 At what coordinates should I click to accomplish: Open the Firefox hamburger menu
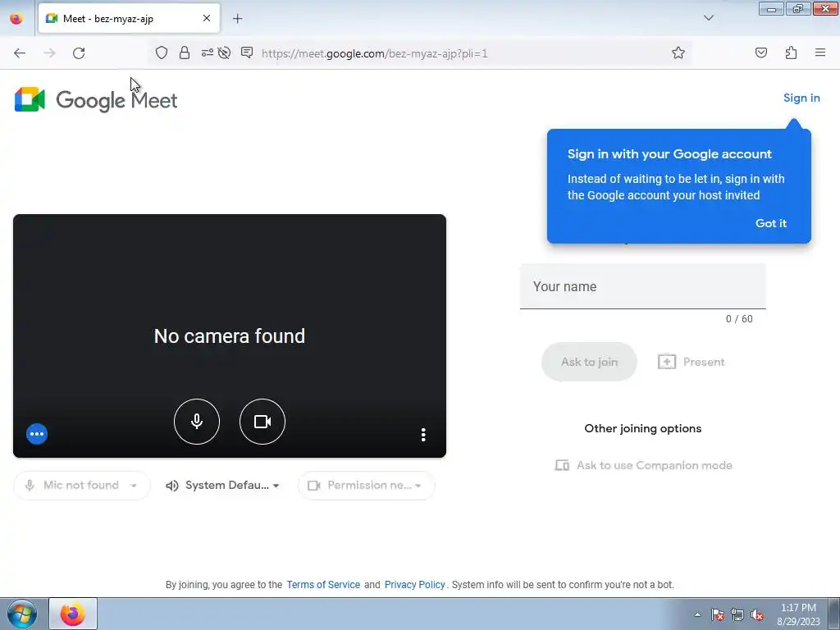820,52
